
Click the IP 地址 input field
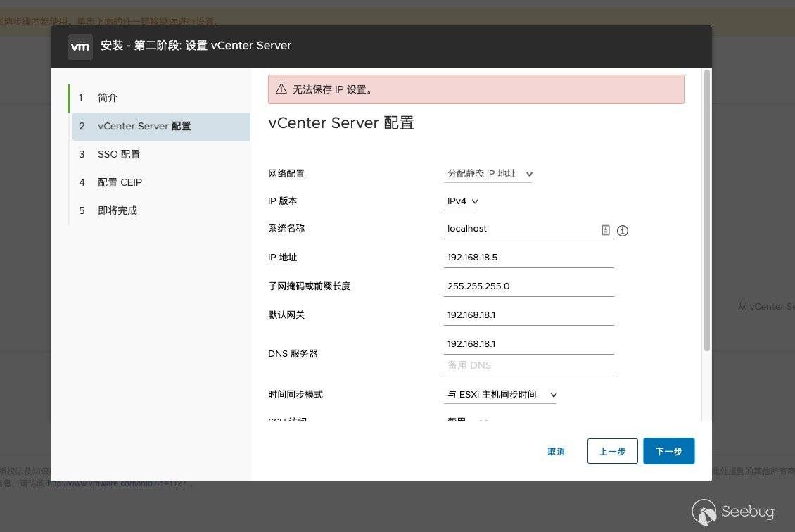pos(529,258)
